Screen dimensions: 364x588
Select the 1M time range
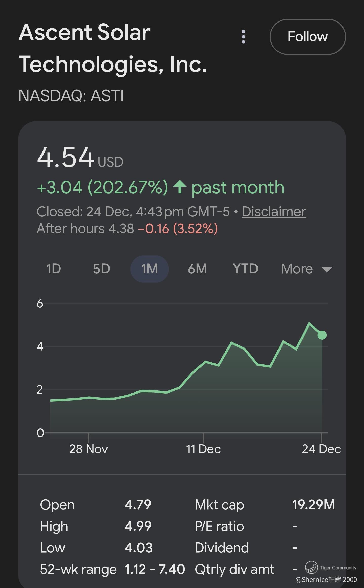(149, 269)
